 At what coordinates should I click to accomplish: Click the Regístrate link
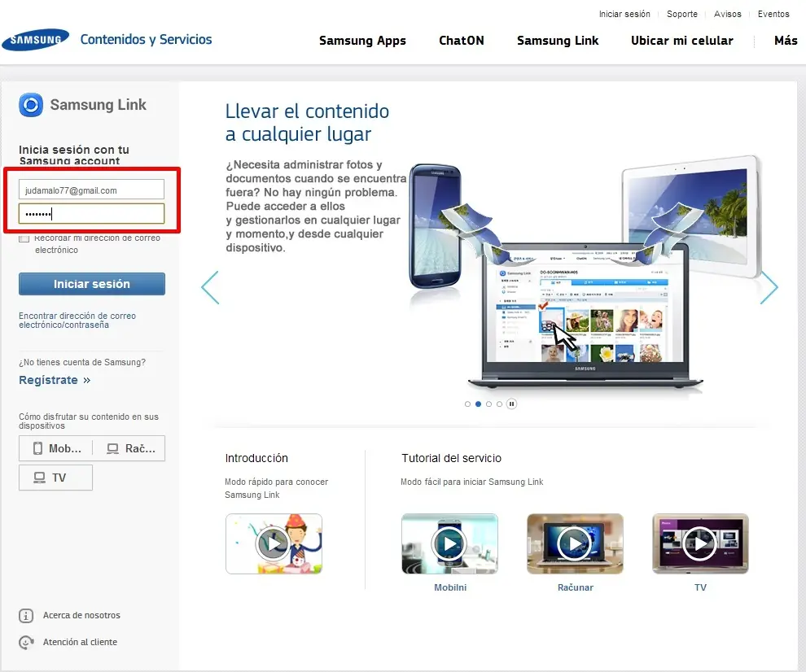55,380
